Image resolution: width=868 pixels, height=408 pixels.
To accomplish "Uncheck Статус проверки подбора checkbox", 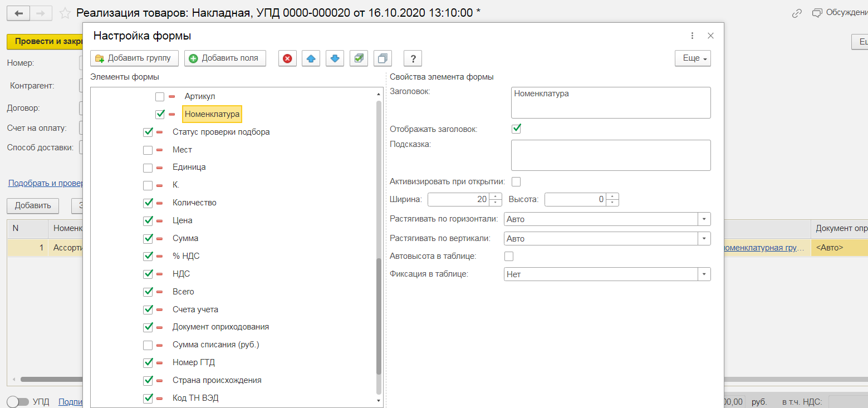I will click(x=148, y=132).
